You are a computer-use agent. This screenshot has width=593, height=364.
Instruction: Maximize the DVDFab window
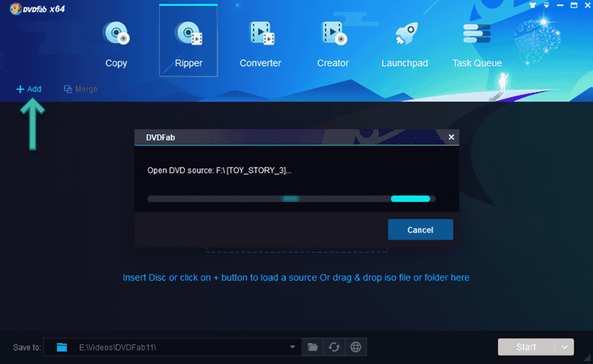click(574, 5)
